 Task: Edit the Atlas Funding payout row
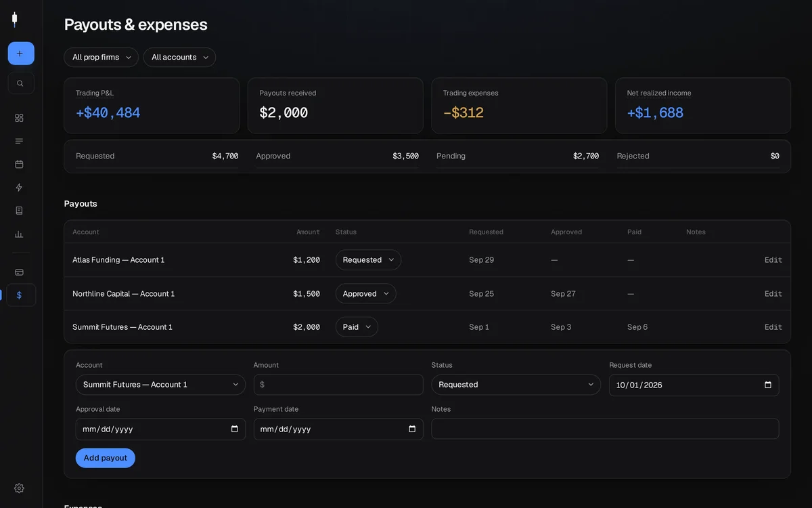click(x=773, y=260)
